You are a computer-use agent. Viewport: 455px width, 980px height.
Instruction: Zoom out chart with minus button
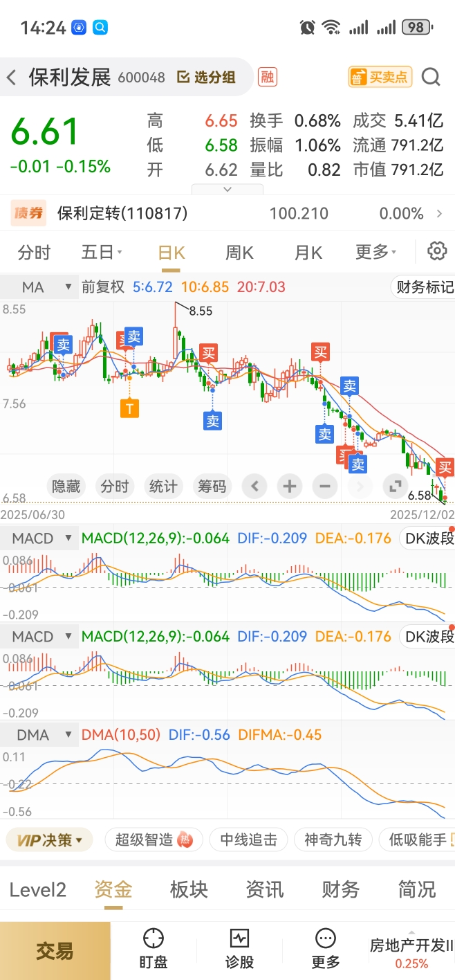click(x=325, y=487)
